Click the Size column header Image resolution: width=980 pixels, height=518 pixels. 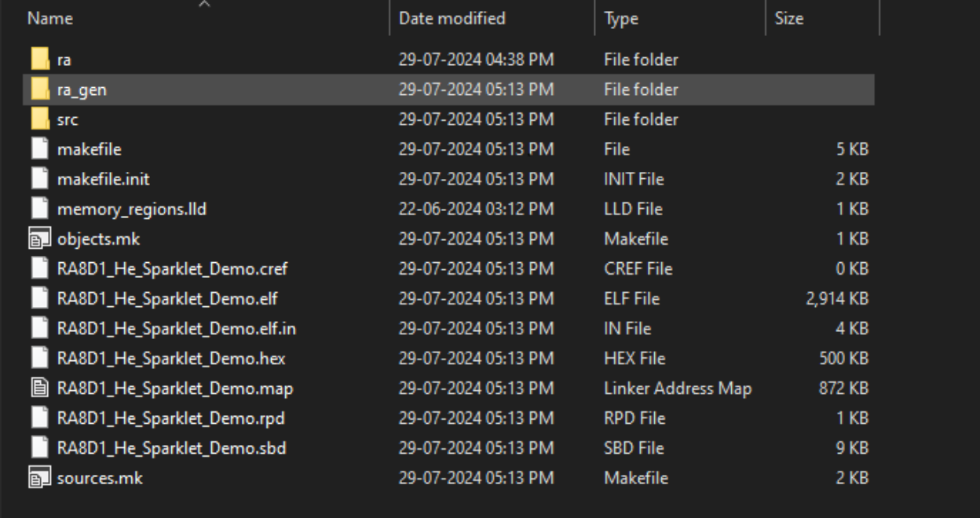(788, 18)
